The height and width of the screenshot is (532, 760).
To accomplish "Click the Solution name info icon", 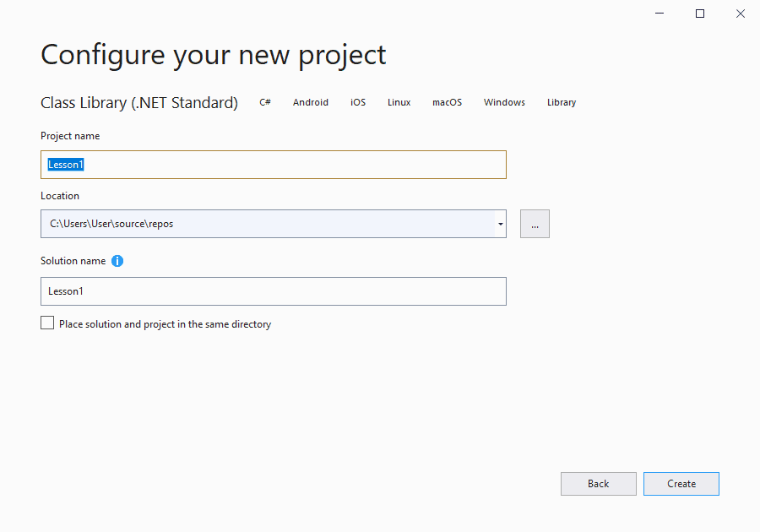I will (x=117, y=261).
